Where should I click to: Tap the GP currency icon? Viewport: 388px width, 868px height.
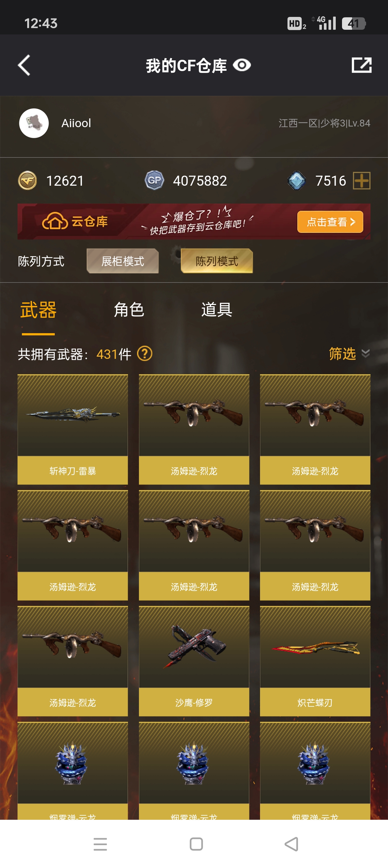154,181
